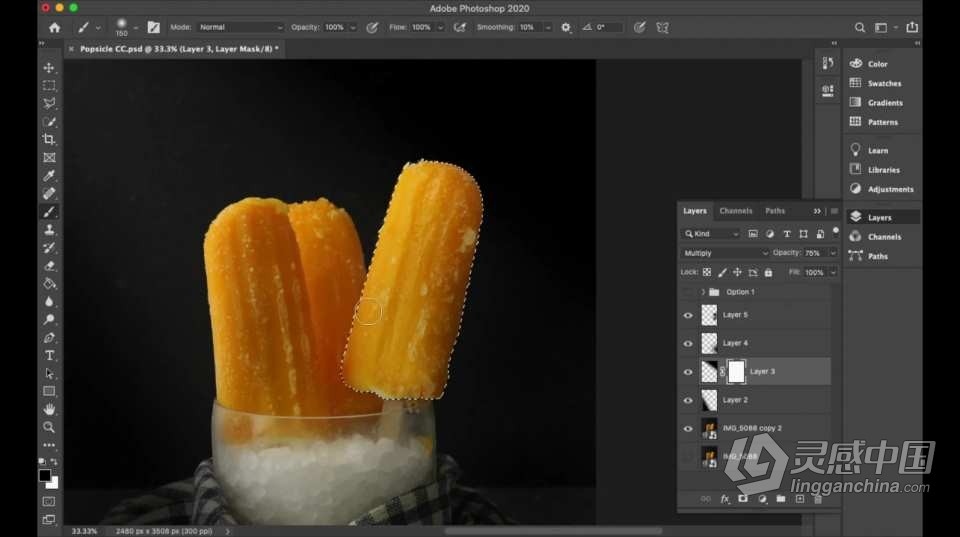Open the layer Fill 100% dropdown
960x537 pixels.
(833, 272)
